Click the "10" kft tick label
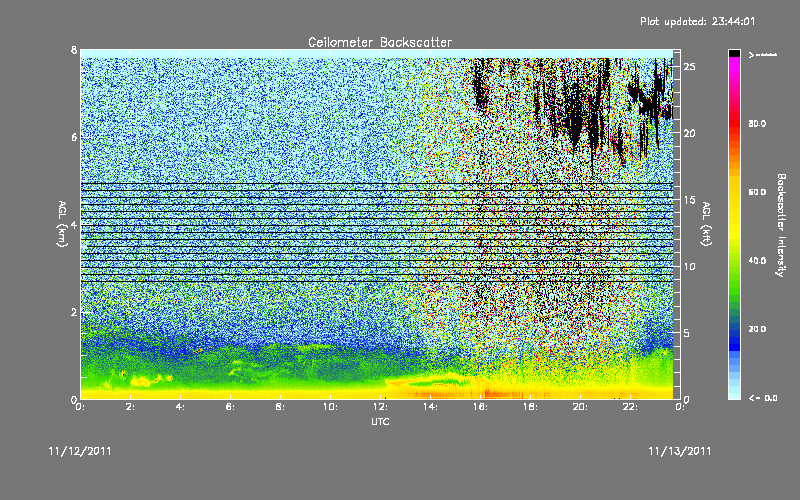This screenshot has height=500, width=800. coord(690,266)
